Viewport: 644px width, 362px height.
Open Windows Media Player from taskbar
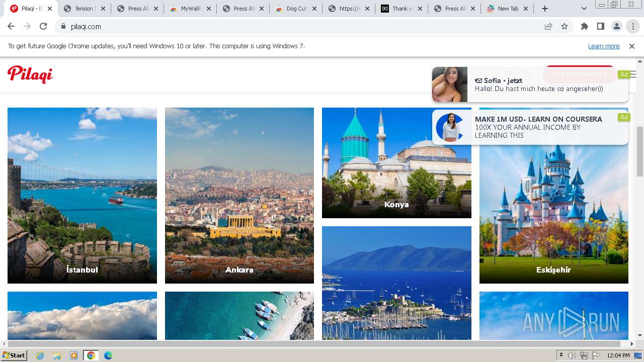tap(74, 355)
